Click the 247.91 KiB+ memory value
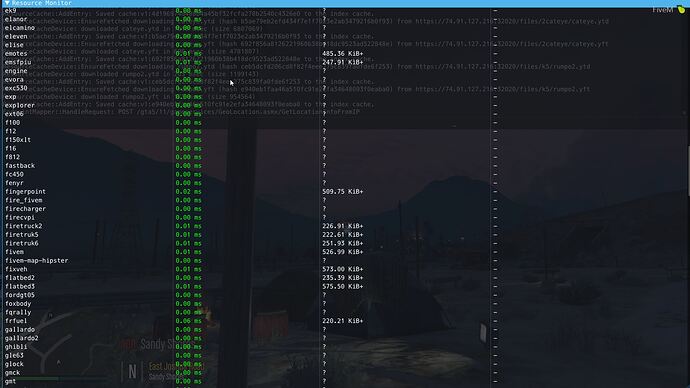This screenshot has height=388, width=690. click(343, 62)
